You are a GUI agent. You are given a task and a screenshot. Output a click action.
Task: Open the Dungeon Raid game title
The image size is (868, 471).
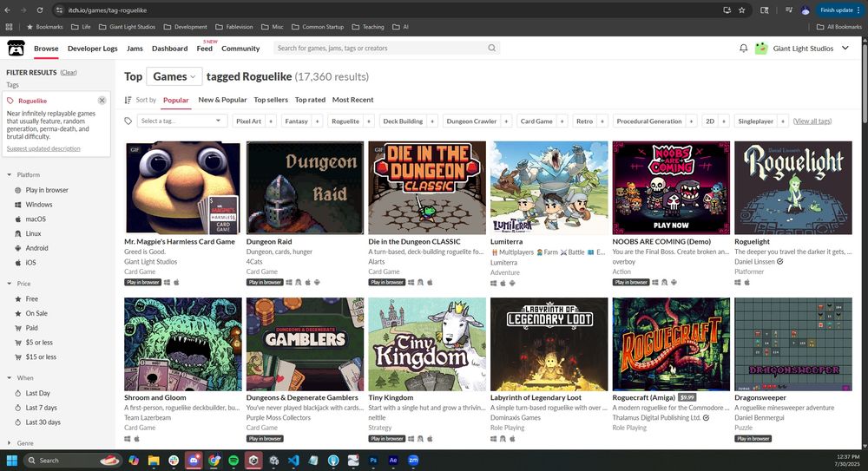click(x=269, y=242)
